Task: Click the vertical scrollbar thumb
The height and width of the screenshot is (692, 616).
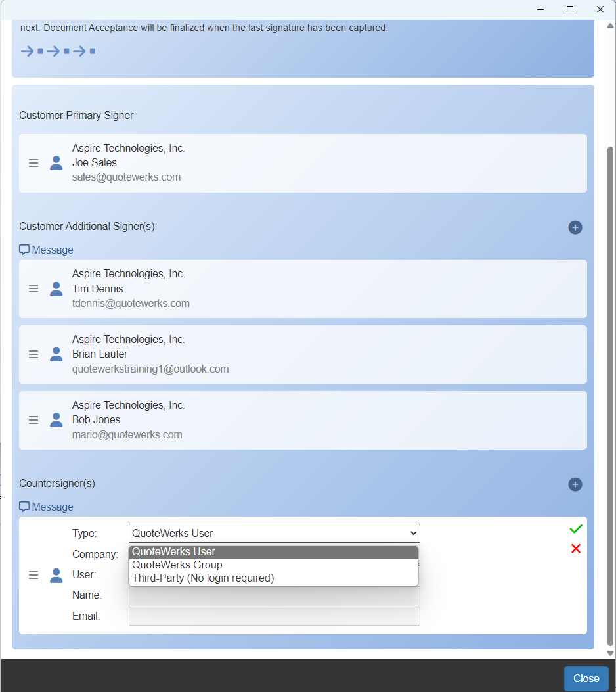Action: click(610, 396)
